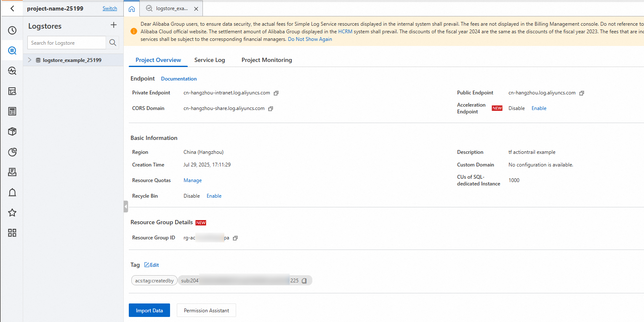Copy the Resource Group ID
The width and height of the screenshot is (644, 322).
pyautogui.click(x=235, y=238)
